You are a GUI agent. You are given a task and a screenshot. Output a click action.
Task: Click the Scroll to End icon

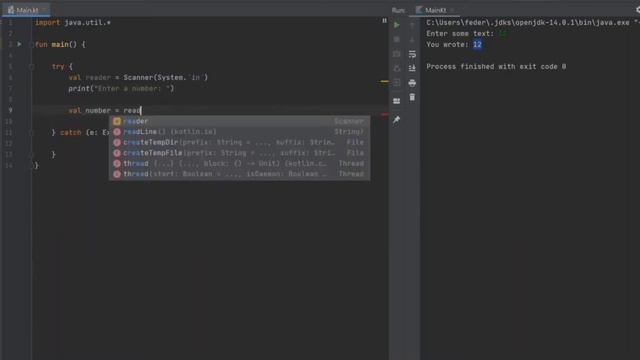point(412,68)
